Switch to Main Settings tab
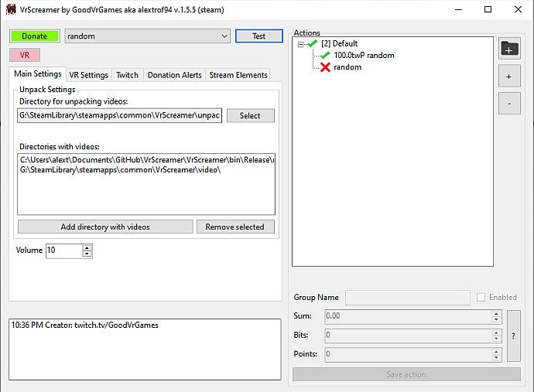This screenshot has height=392, width=534. click(38, 74)
